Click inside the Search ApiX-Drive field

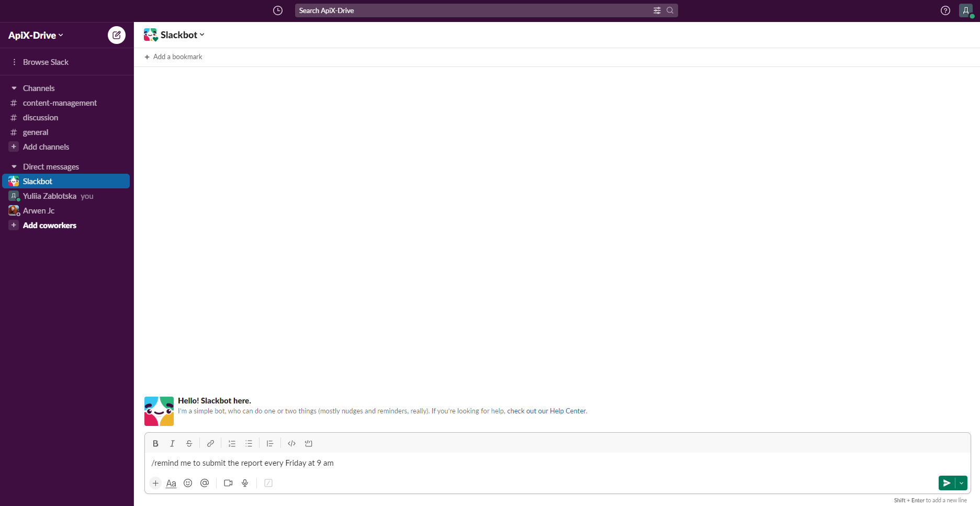pyautogui.click(x=471, y=10)
